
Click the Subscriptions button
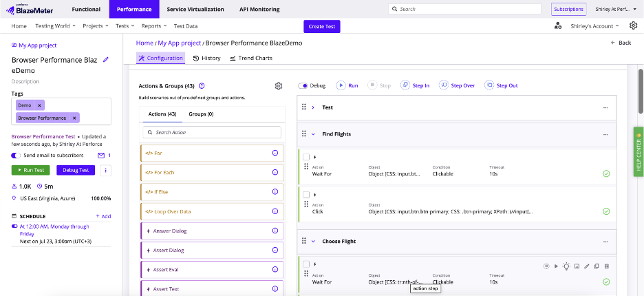point(568,9)
